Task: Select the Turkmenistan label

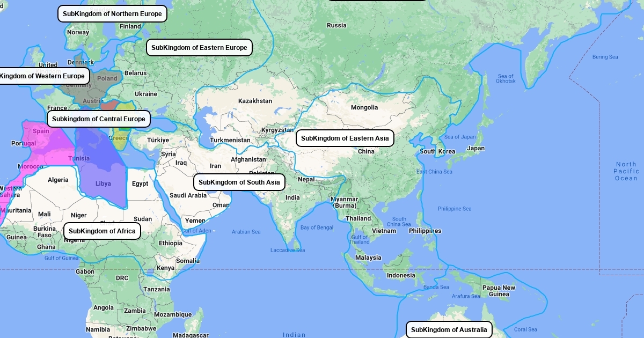Action: pos(230,140)
